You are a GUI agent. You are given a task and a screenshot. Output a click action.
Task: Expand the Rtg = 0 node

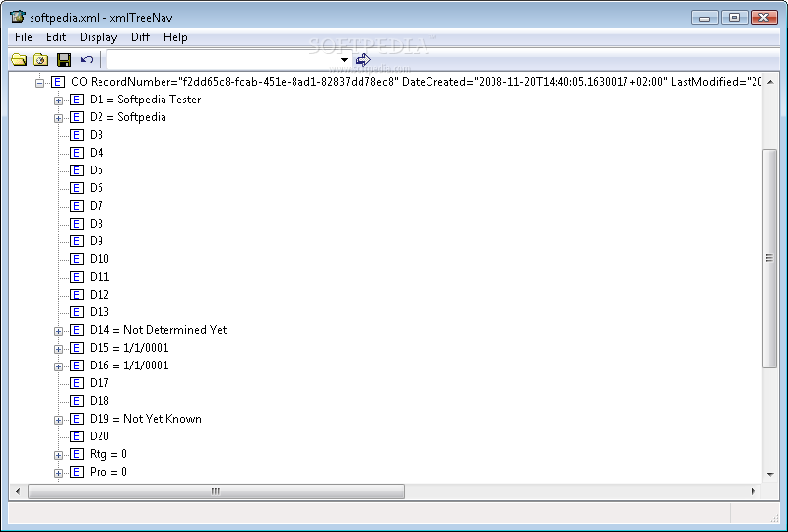(58, 455)
